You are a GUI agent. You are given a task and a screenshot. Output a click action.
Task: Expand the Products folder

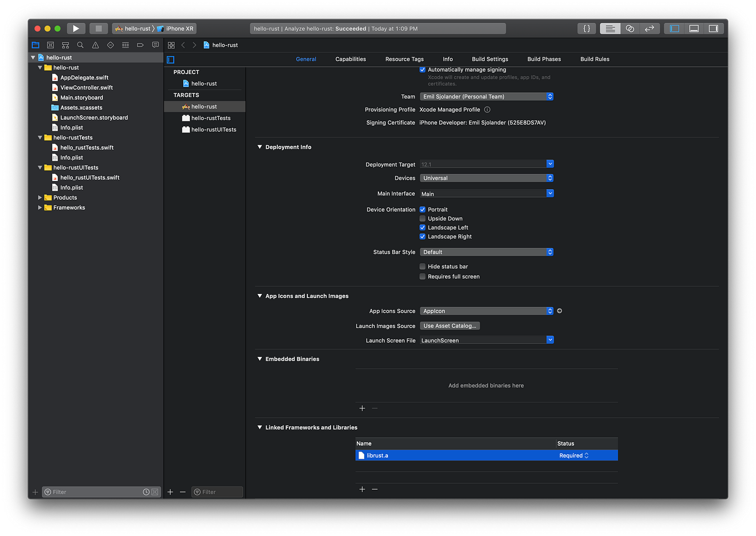click(x=40, y=198)
